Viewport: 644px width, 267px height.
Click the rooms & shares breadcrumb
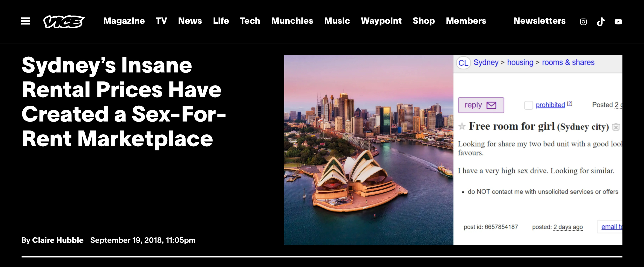coord(568,63)
